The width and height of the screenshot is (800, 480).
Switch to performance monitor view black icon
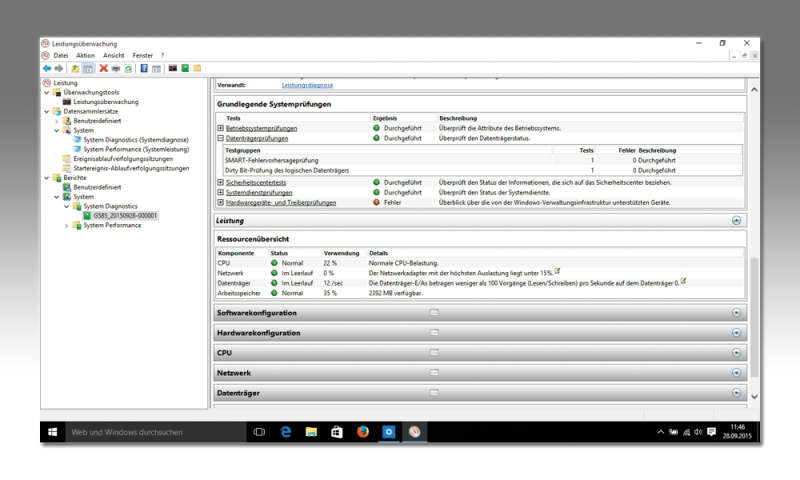(172, 68)
